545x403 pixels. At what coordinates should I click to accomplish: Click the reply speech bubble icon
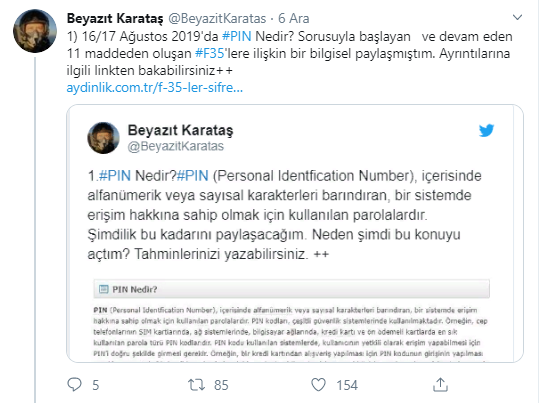click(74, 385)
